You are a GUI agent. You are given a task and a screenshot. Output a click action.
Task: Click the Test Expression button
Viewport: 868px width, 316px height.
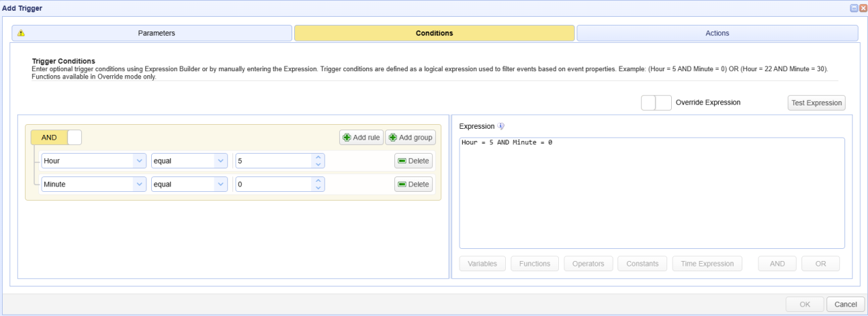816,103
